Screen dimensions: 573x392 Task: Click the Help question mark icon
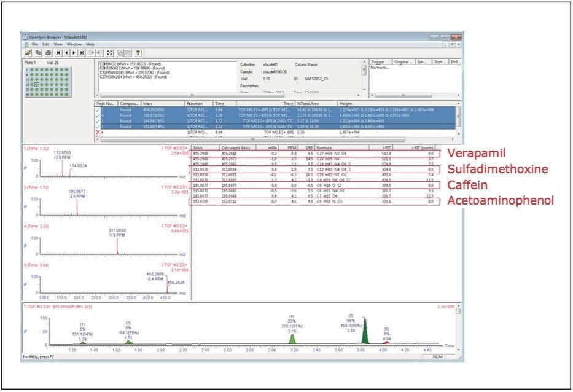[139, 53]
